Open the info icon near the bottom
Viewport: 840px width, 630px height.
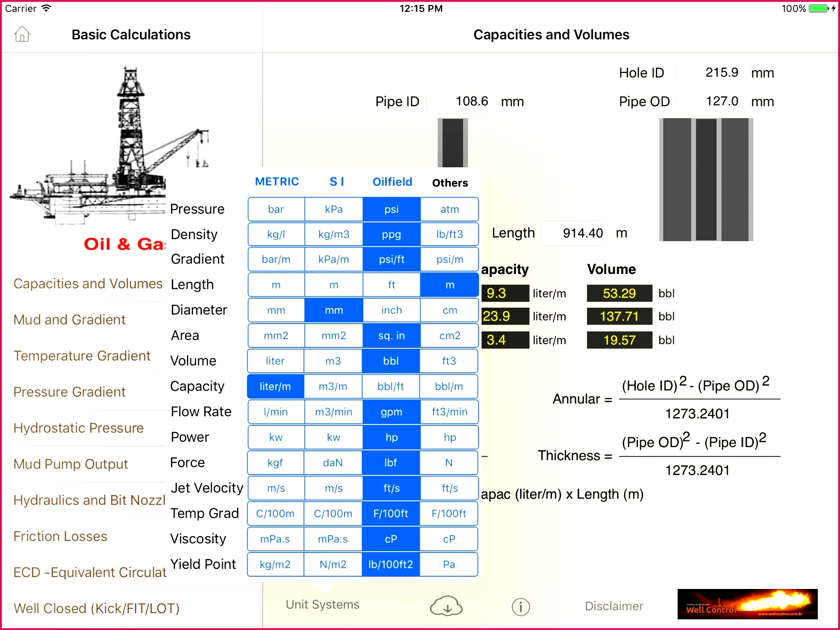tap(520, 606)
